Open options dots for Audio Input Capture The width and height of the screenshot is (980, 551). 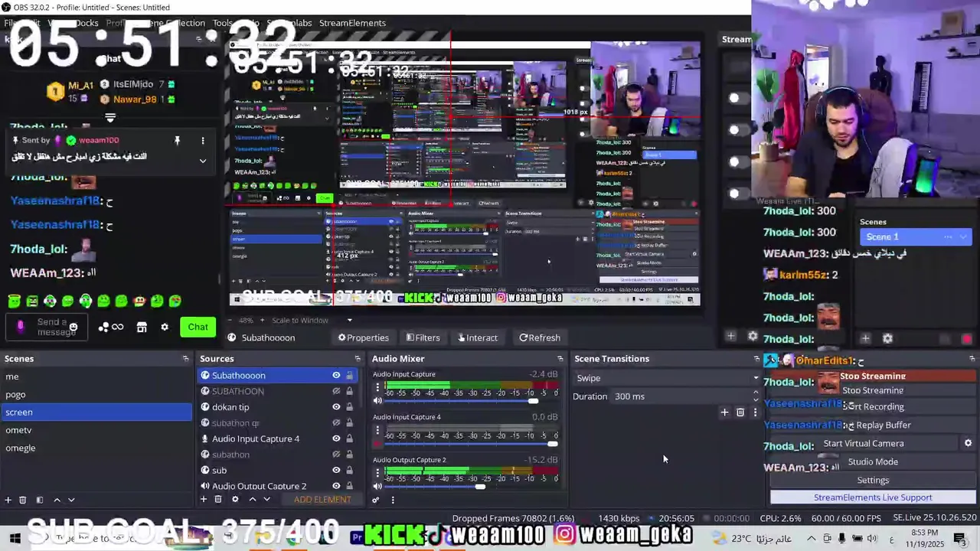[377, 387]
